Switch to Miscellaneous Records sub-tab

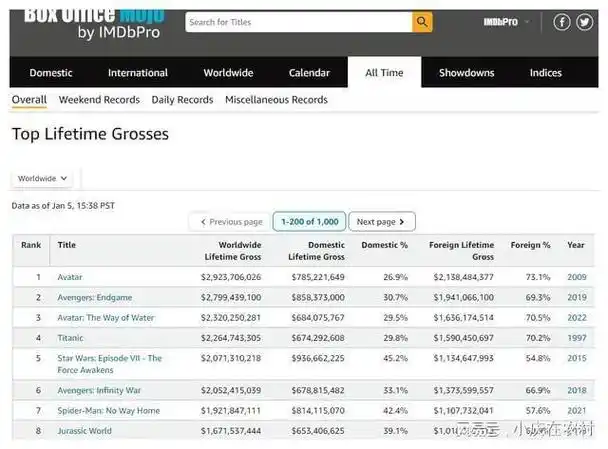tap(276, 100)
